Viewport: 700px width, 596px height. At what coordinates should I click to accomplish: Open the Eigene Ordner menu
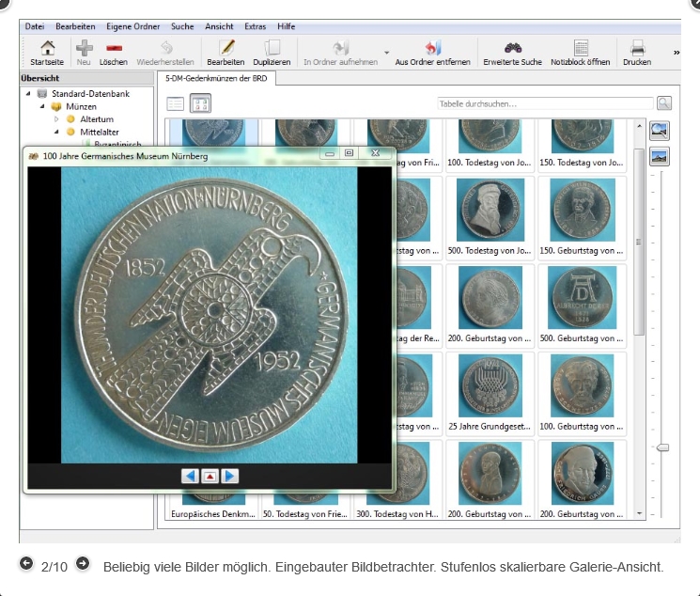[x=132, y=26]
